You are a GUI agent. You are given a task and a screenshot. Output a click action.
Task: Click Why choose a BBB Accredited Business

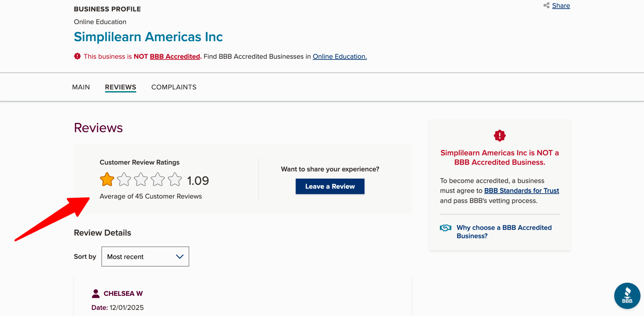[504, 232]
